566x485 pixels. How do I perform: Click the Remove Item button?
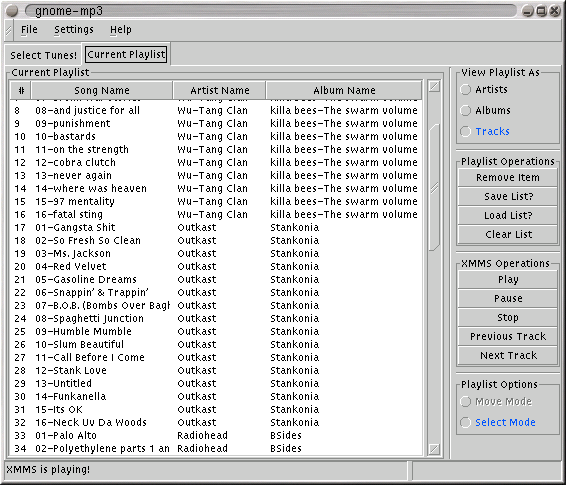coord(508,178)
